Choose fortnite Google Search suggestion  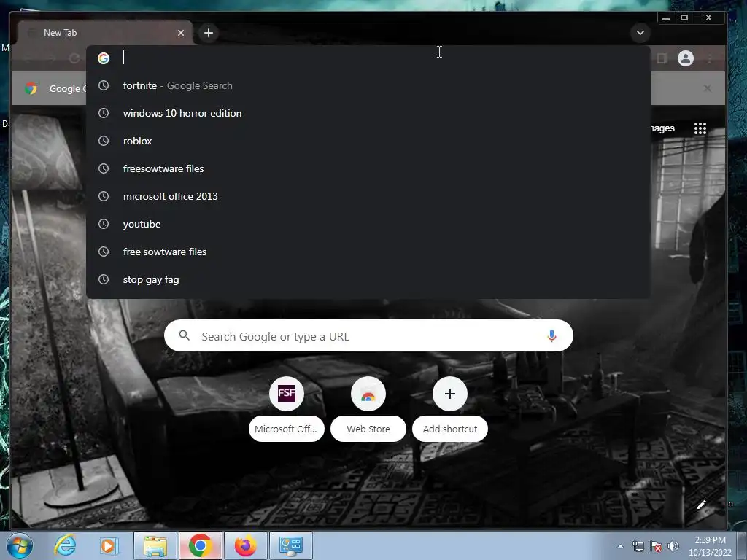[x=368, y=86]
